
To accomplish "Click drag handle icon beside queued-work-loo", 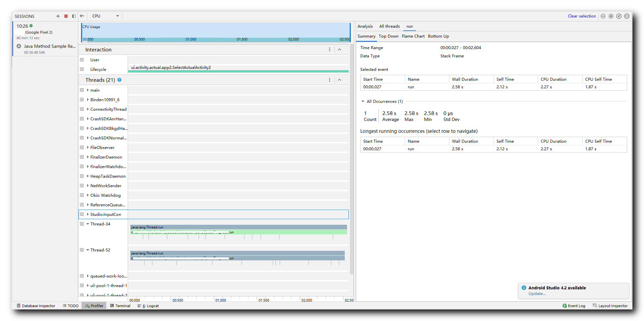I will coord(82,276).
